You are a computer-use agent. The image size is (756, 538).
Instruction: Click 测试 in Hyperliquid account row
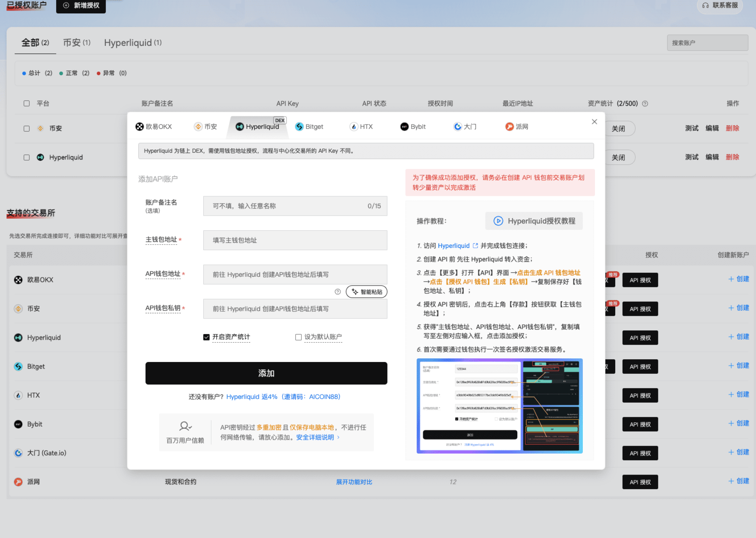point(692,157)
